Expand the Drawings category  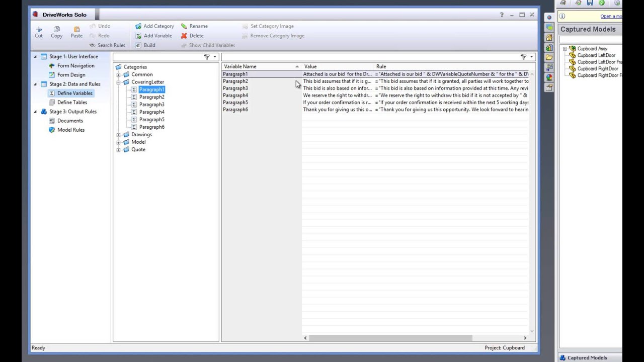coord(119,135)
